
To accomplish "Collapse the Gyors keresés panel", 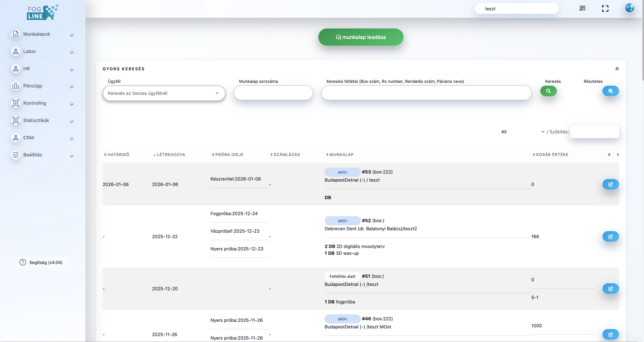I will (x=617, y=69).
